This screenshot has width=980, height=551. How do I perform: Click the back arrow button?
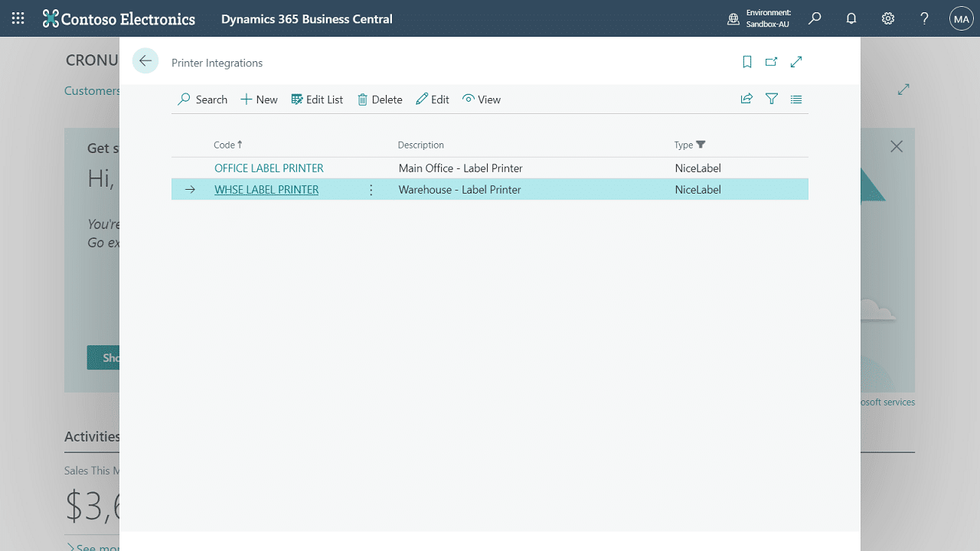pos(145,61)
